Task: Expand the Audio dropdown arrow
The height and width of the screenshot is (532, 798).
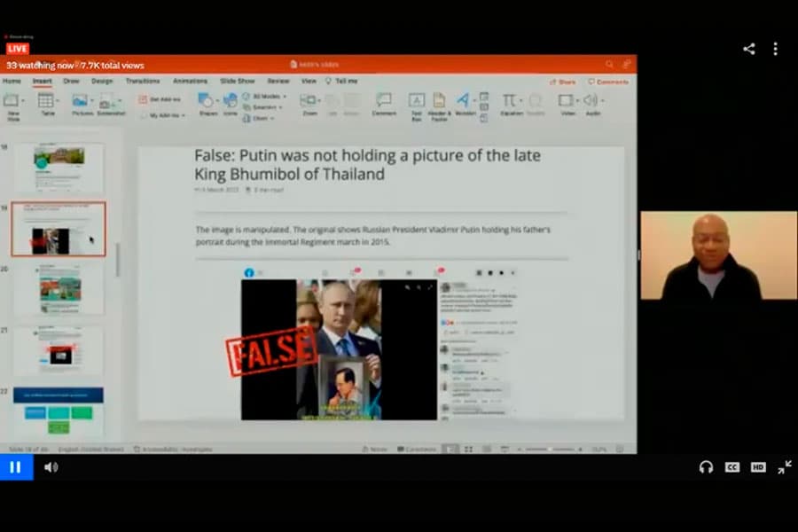Action: point(603,101)
